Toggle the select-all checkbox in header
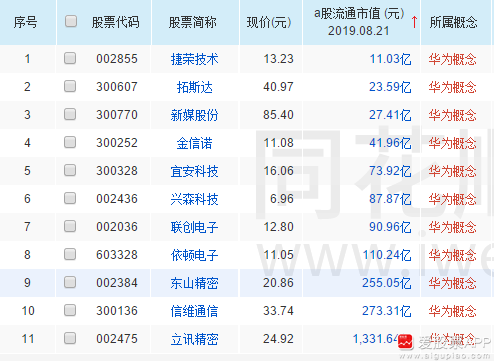 pos(71,21)
